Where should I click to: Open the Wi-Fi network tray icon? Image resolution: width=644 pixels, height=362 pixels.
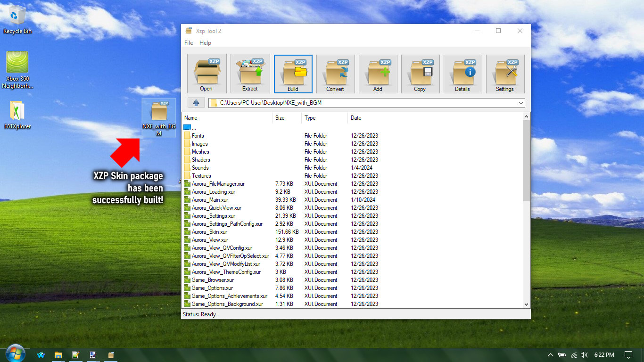574,355
